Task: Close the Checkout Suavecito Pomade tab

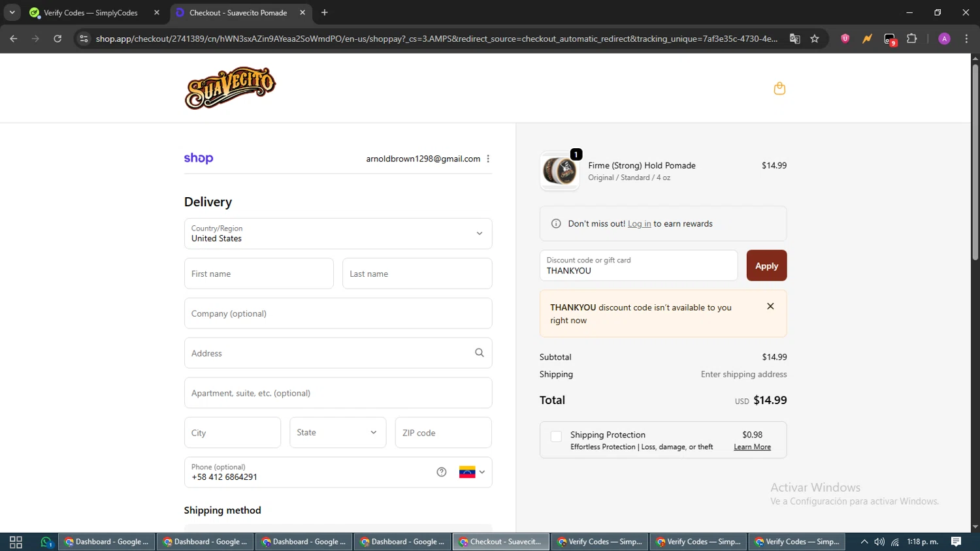Action: [302, 12]
